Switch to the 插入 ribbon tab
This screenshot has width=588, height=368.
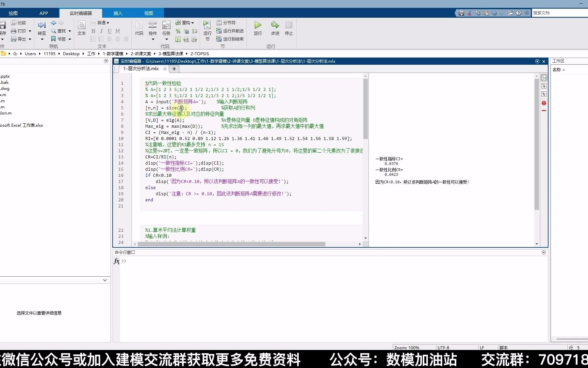click(118, 13)
